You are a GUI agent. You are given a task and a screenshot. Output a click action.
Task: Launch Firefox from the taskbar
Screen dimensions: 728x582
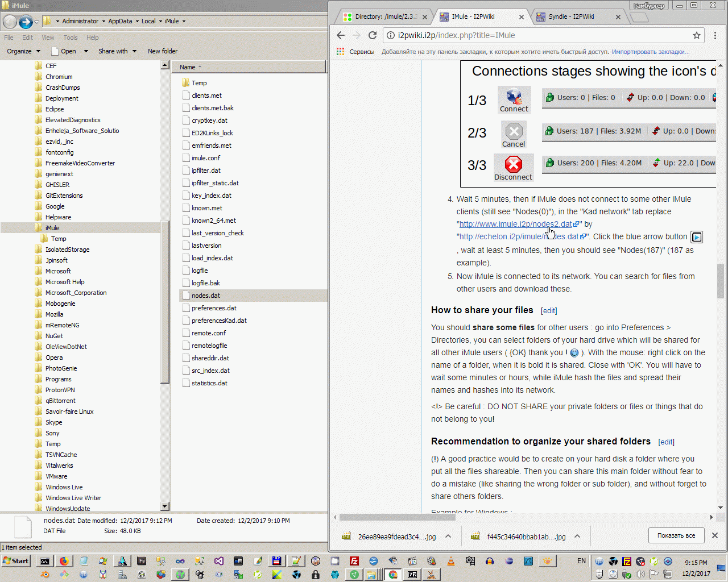click(64, 561)
